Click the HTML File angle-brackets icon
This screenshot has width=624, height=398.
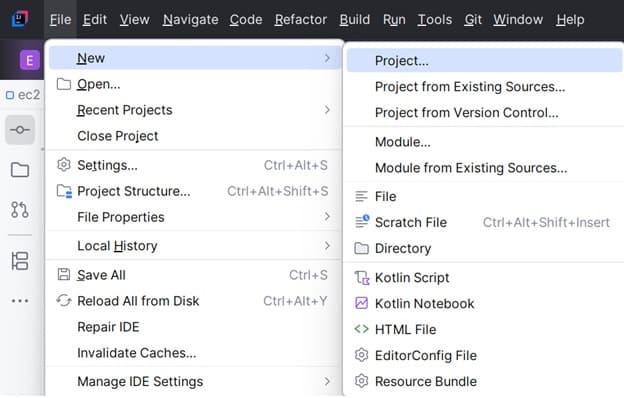[361, 329]
